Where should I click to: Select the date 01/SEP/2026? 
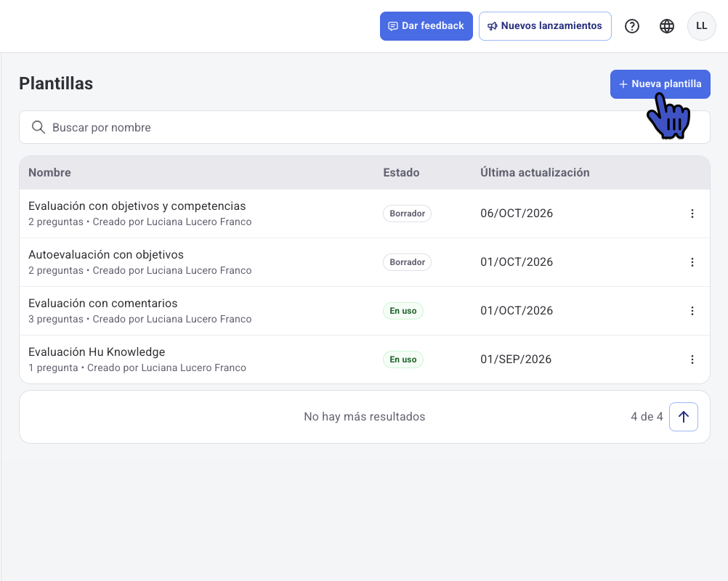pyautogui.click(x=516, y=359)
